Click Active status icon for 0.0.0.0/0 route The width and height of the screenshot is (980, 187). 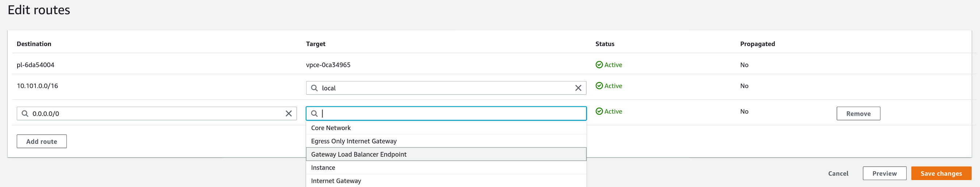coord(599,111)
